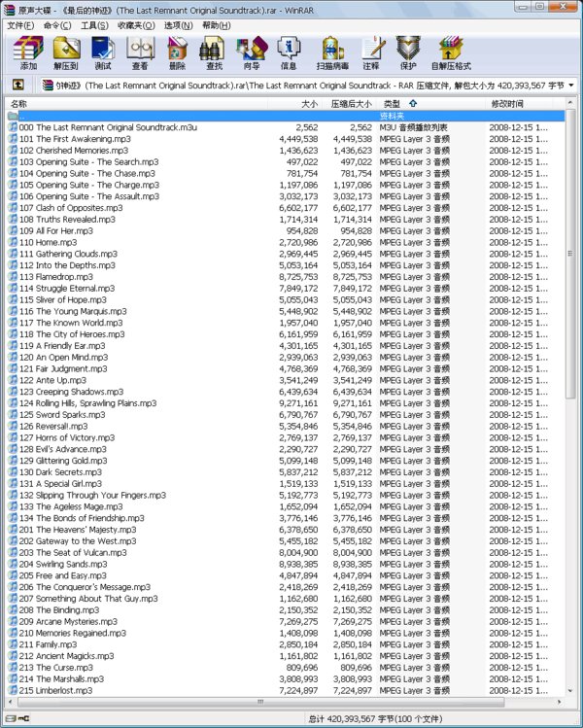Click the vertical scrollbar down arrow

[x=570, y=691]
